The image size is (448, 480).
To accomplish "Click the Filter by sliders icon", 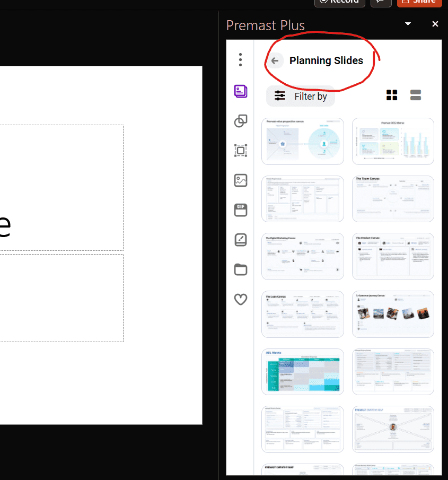I will coord(280,96).
